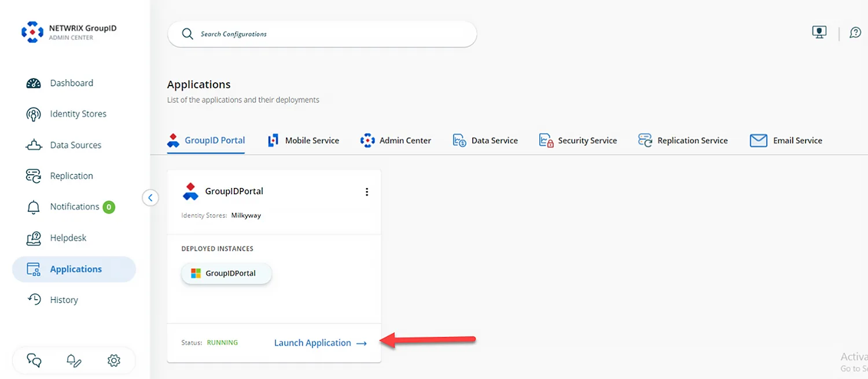Click the DEPLOYED INSTANCES label
The width and height of the screenshot is (868, 379).
[218, 249]
